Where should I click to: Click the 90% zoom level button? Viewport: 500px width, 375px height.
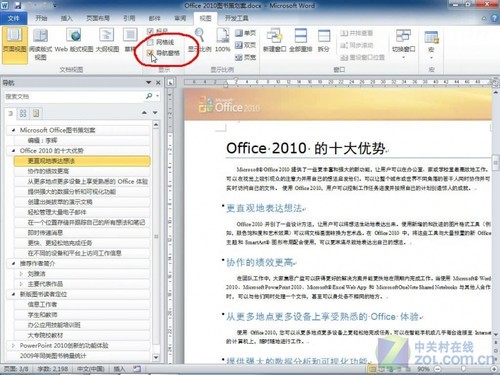(x=423, y=369)
